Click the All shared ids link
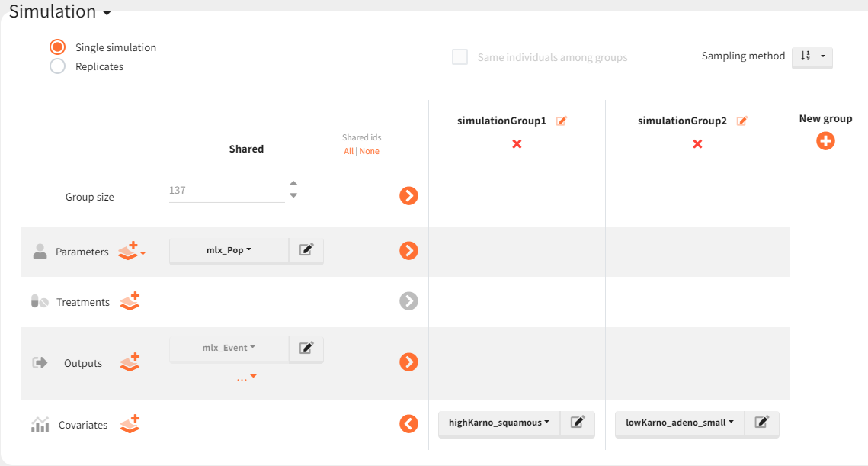The image size is (868, 466). pyautogui.click(x=348, y=151)
